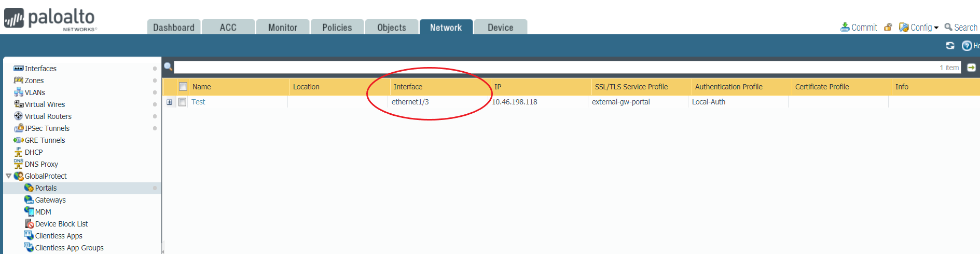Toggle the select-all checkbox in header
The image size is (980, 254).
point(183,87)
